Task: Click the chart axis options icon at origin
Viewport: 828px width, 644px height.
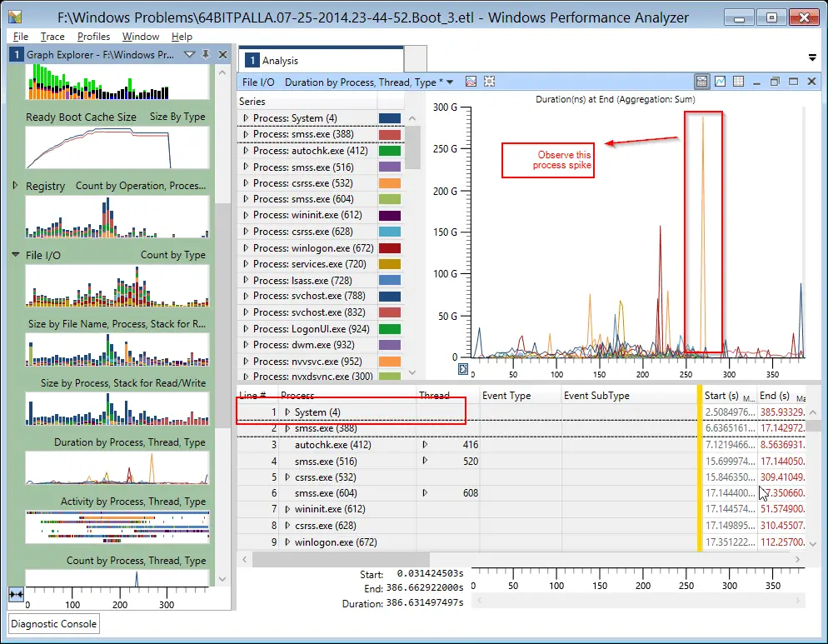Action: coord(463,369)
